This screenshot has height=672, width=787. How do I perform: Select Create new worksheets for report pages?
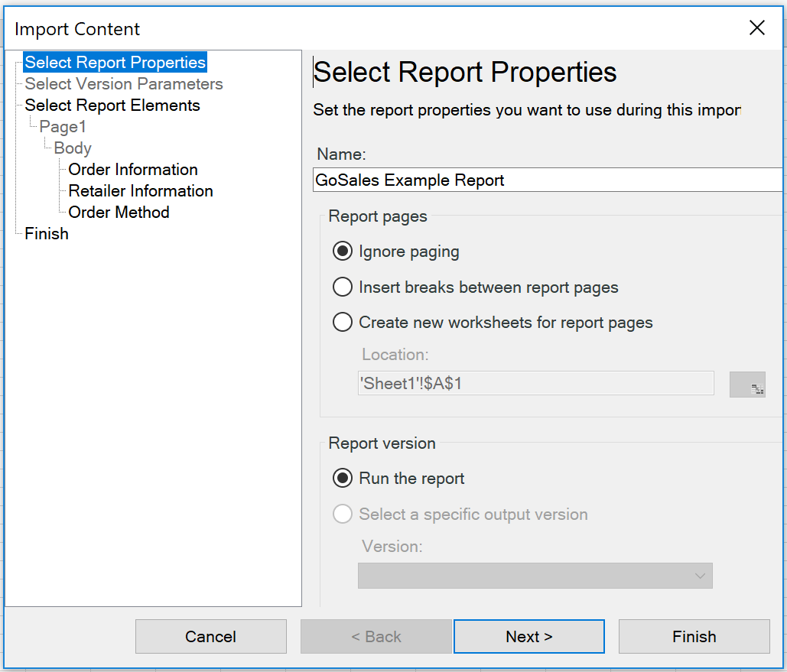(343, 323)
